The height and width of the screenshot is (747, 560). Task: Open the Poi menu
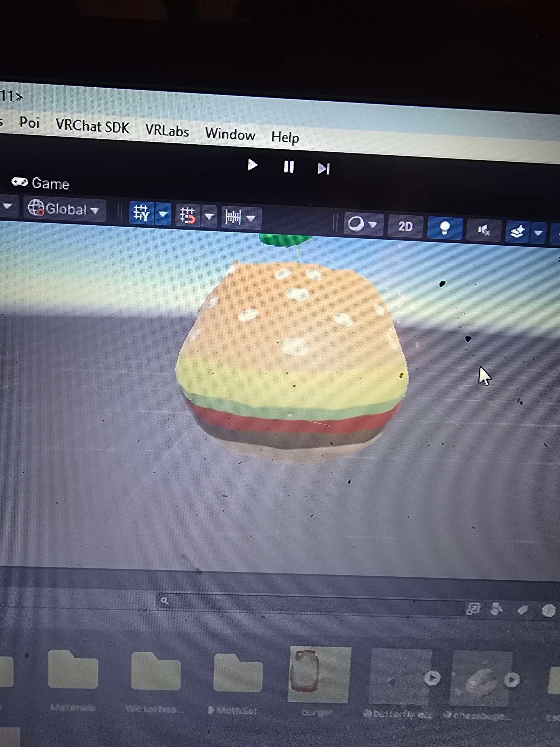click(29, 122)
